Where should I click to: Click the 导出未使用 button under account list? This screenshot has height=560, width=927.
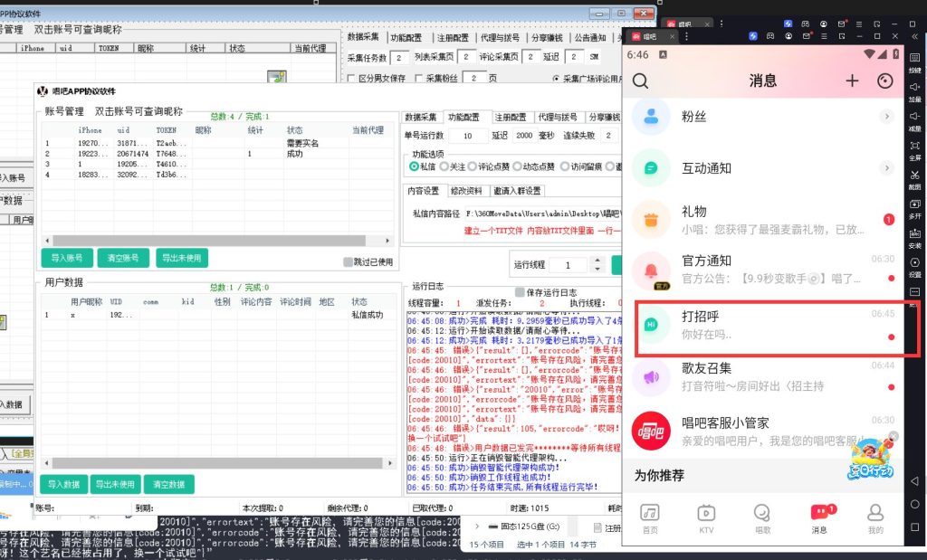[x=181, y=258]
